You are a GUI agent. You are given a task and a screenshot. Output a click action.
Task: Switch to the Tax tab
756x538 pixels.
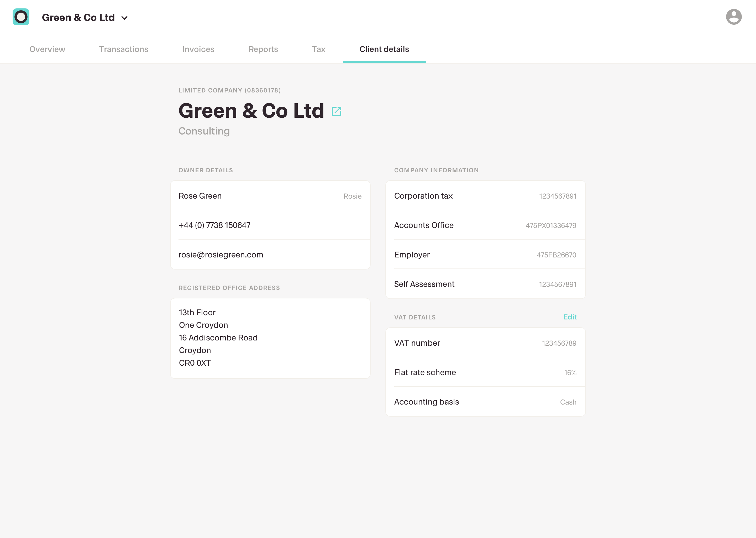point(318,49)
